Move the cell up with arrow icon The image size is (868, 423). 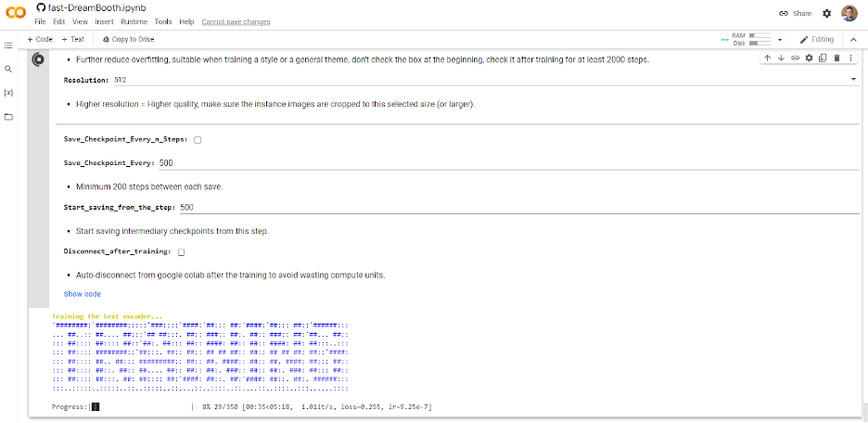click(x=767, y=58)
